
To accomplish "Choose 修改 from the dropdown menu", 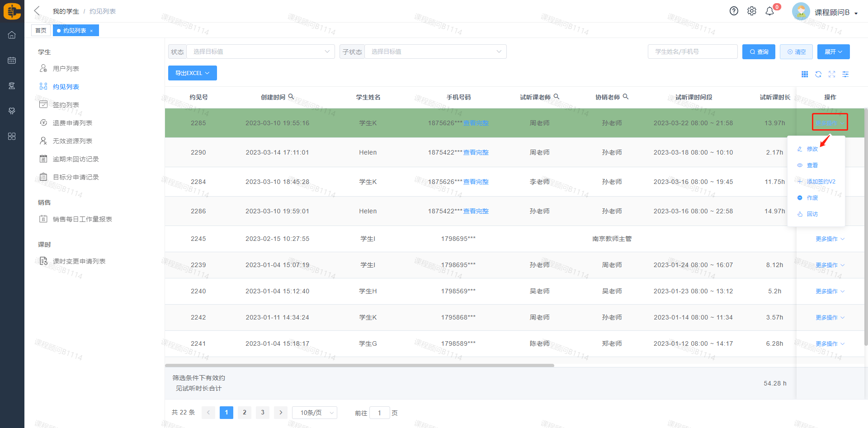I will point(812,149).
